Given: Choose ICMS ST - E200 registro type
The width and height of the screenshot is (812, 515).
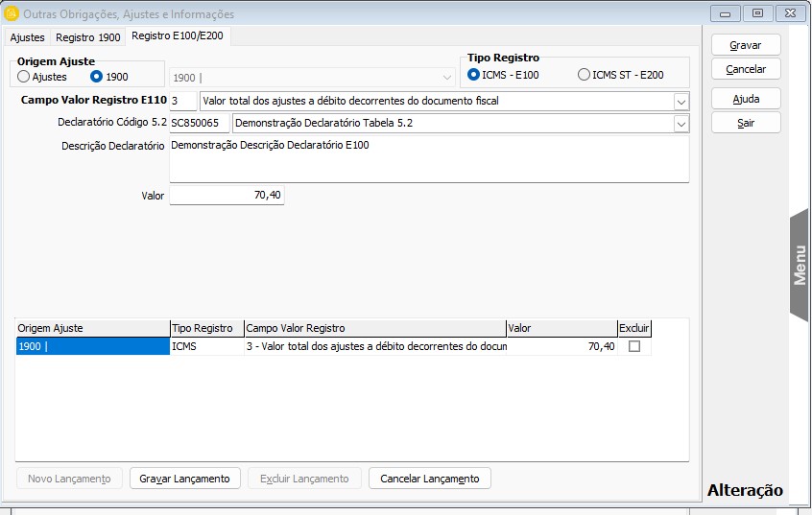Looking at the screenshot, I should click(x=584, y=75).
